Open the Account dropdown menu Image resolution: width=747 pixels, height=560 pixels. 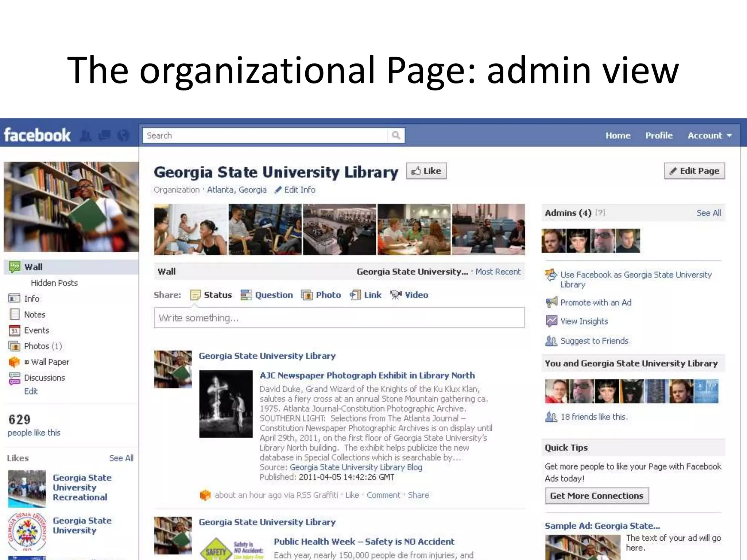tap(709, 136)
